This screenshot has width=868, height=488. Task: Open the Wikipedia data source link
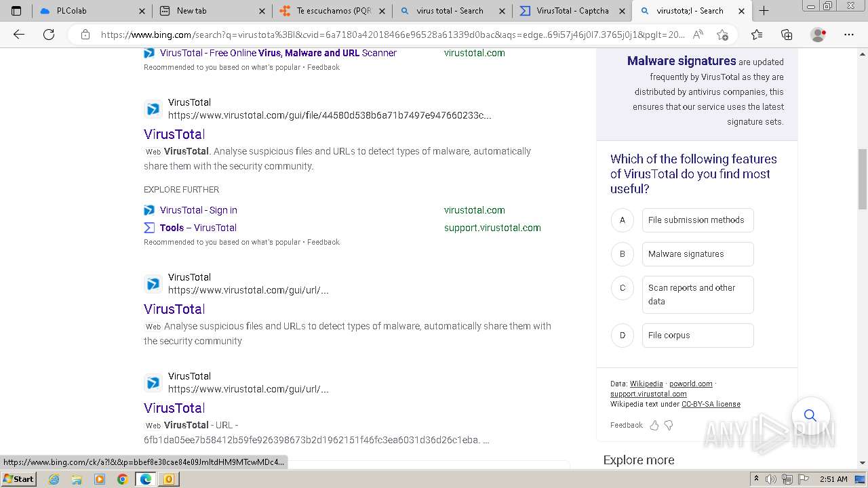pyautogui.click(x=646, y=384)
